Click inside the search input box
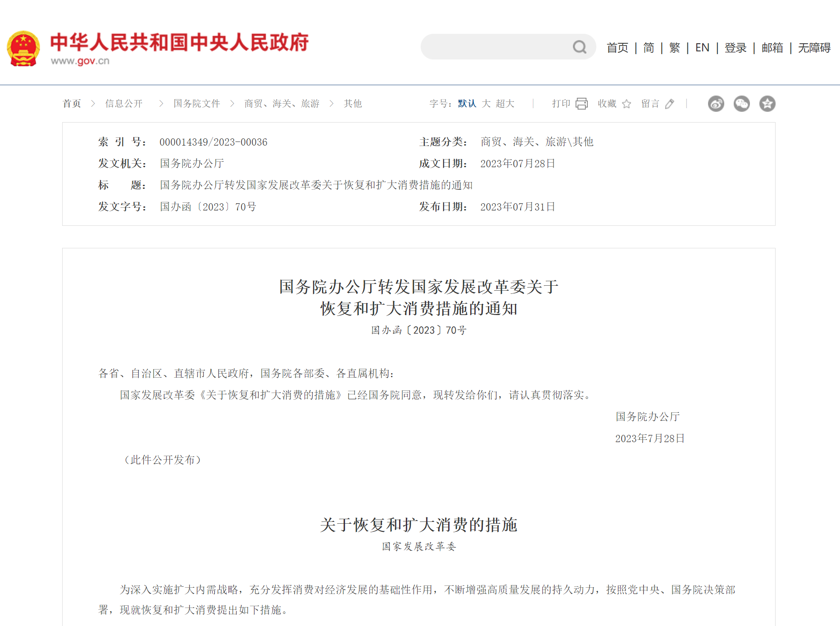 (495, 47)
